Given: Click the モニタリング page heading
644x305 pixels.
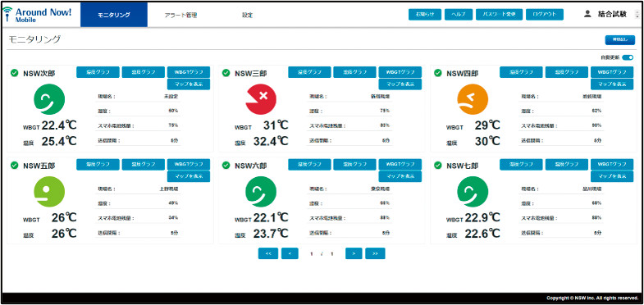Looking at the screenshot, I should [34, 39].
